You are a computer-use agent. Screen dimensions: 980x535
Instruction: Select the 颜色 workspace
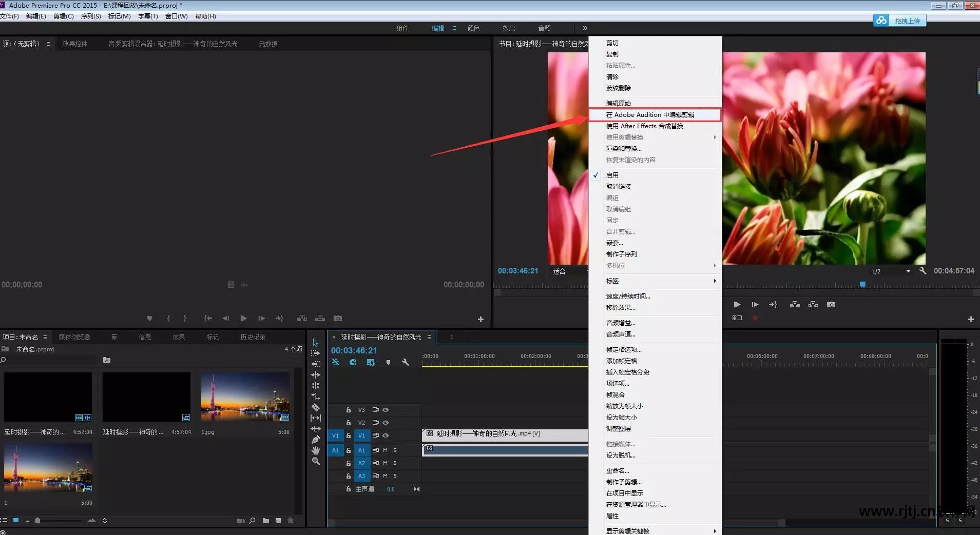point(473,28)
